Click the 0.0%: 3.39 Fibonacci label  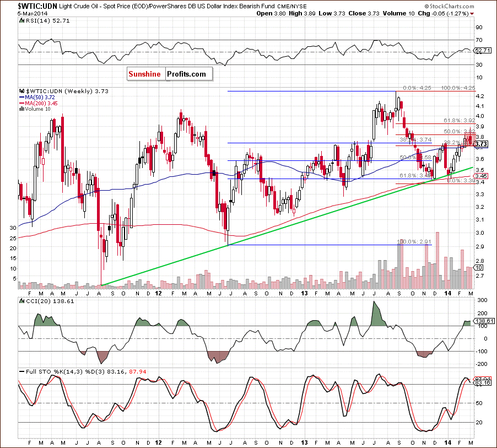point(461,180)
